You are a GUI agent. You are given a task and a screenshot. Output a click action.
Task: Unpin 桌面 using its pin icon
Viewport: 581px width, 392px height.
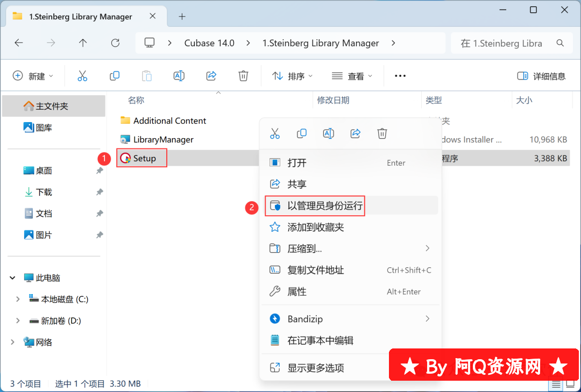100,170
